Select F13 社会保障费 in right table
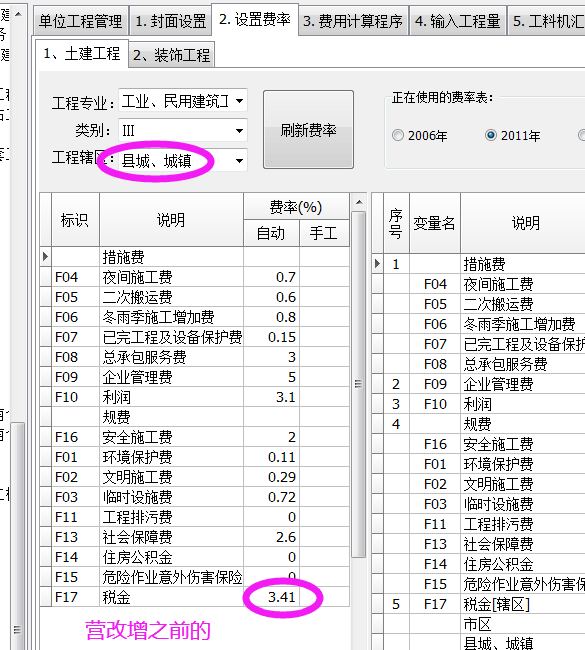This screenshot has height=650, width=585. point(478,544)
